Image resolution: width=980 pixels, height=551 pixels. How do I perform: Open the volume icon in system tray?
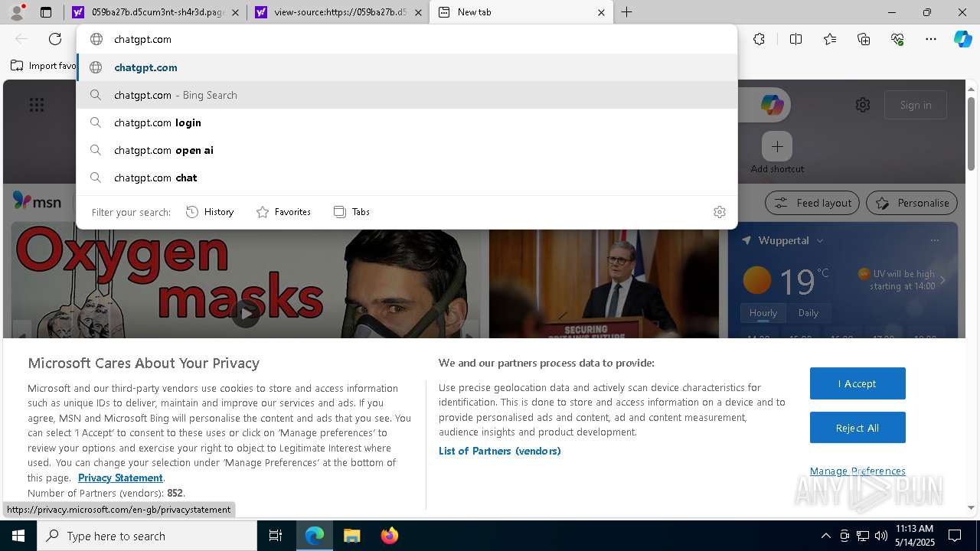[x=881, y=536]
